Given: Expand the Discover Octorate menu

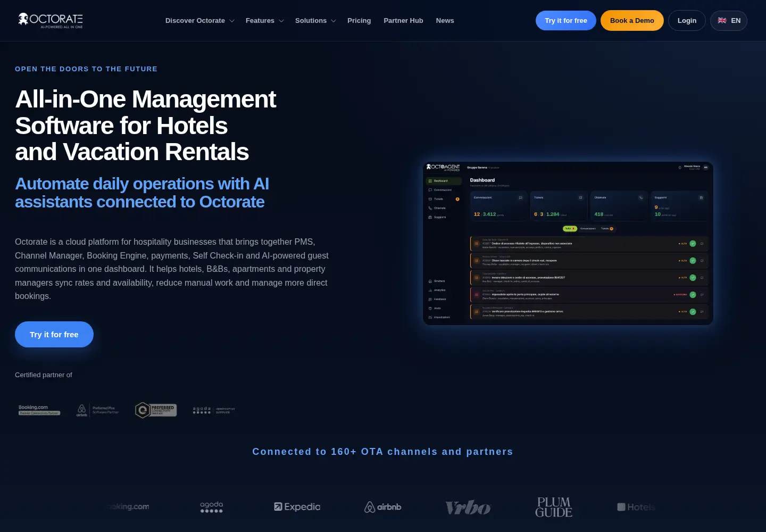Looking at the screenshot, I should (199, 21).
